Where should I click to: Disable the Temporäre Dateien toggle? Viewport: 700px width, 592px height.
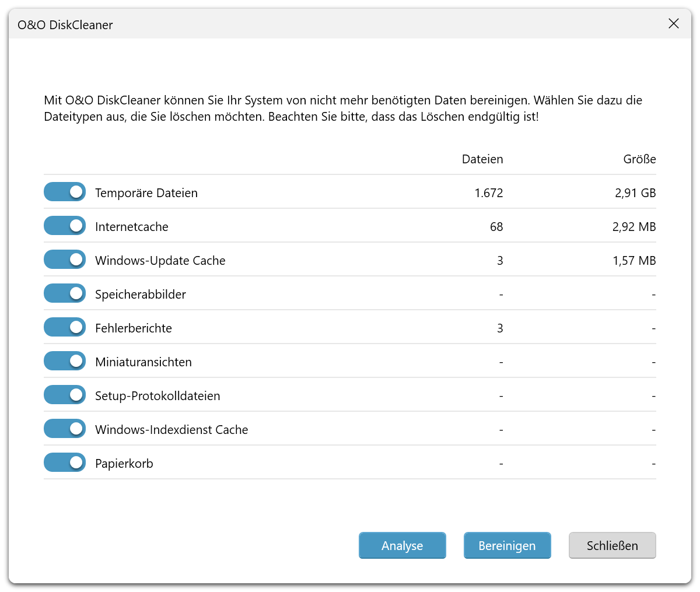coord(65,192)
